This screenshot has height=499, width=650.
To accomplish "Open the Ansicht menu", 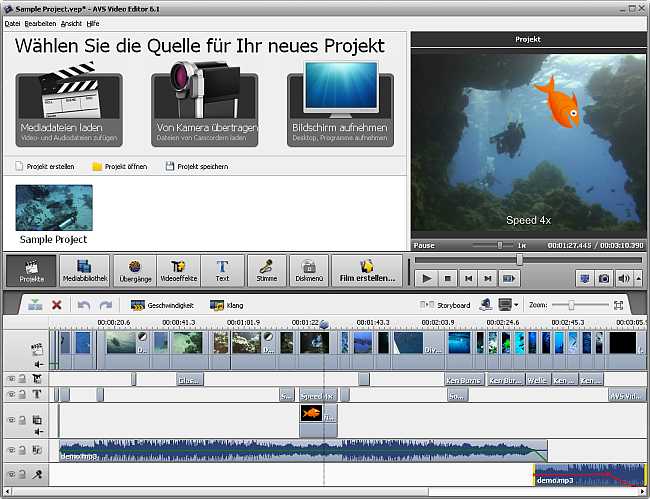I will (x=71, y=24).
